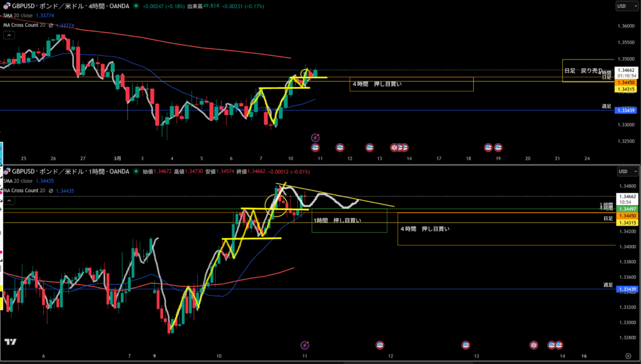Click the GBPUSD flag icon in the upper chart title
Image resolution: width=641 pixels, height=364 pixels.
point(6,6)
